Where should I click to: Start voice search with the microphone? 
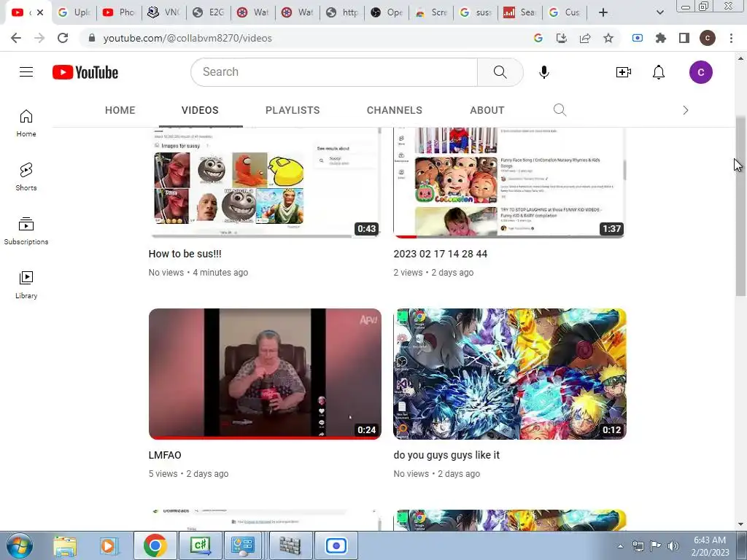pyautogui.click(x=544, y=72)
